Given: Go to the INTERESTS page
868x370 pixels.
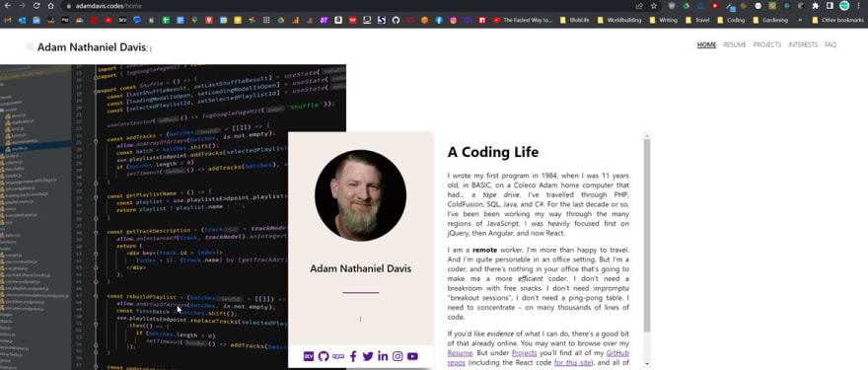Looking at the screenshot, I should [x=803, y=44].
